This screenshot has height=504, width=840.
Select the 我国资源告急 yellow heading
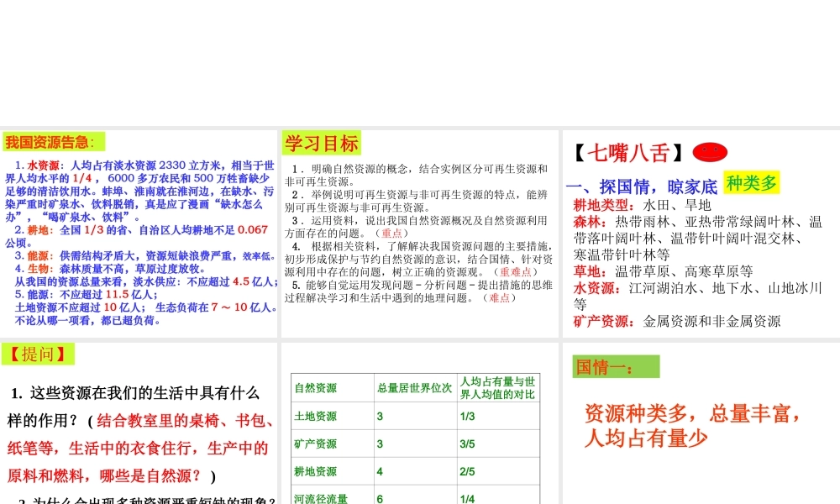tap(54, 142)
